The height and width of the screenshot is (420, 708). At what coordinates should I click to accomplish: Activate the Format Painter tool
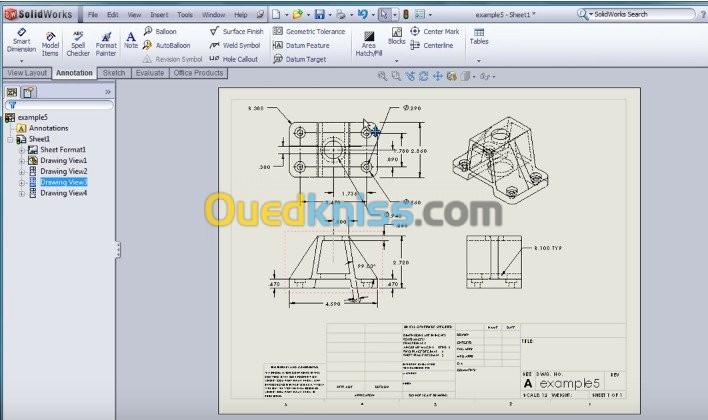(x=106, y=44)
